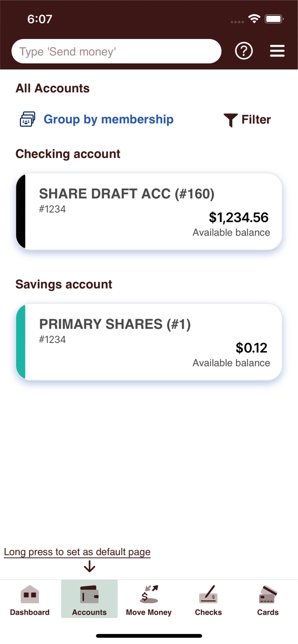Tap the $1,234.56 available balance
This screenshot has height=644, width=298.
238,218
